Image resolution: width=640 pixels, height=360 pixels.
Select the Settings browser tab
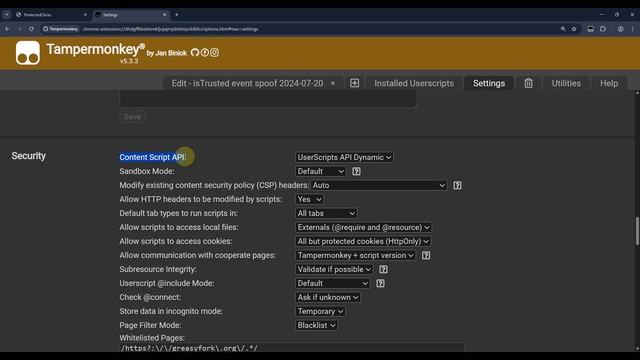coord(131,15)
